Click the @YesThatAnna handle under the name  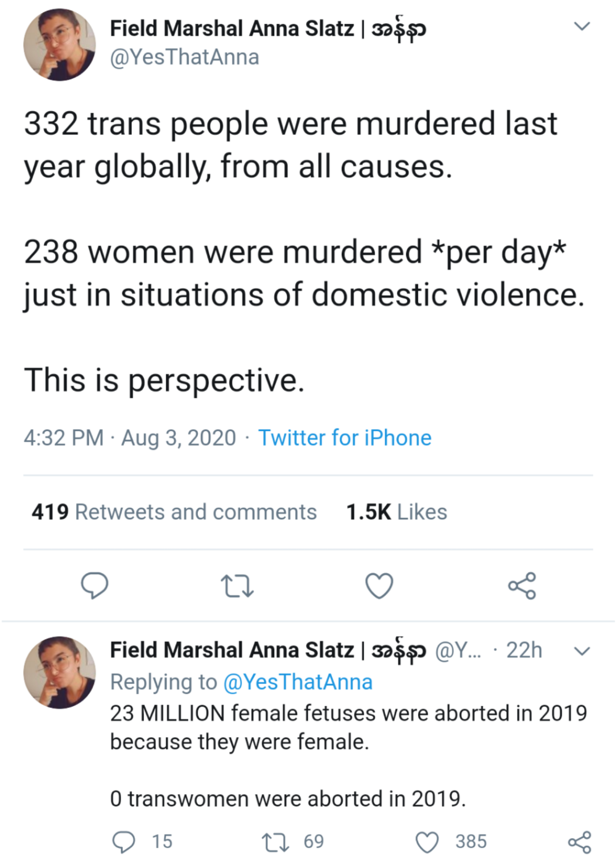pyautogui.click(x=184, y=57)
